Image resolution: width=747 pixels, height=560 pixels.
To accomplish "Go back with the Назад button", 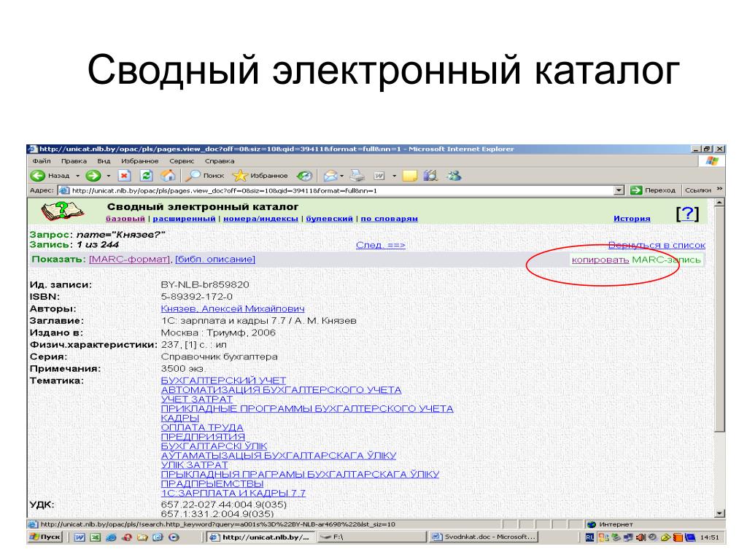I will pyautogui.click(x=50, y=176).
